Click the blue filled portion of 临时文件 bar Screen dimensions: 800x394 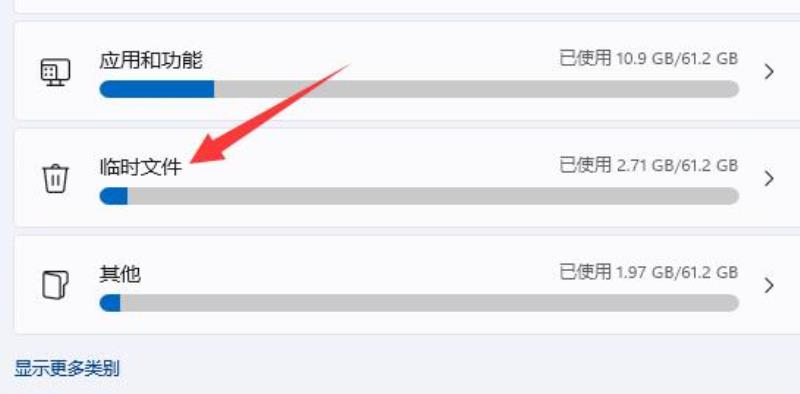point(113,196)
